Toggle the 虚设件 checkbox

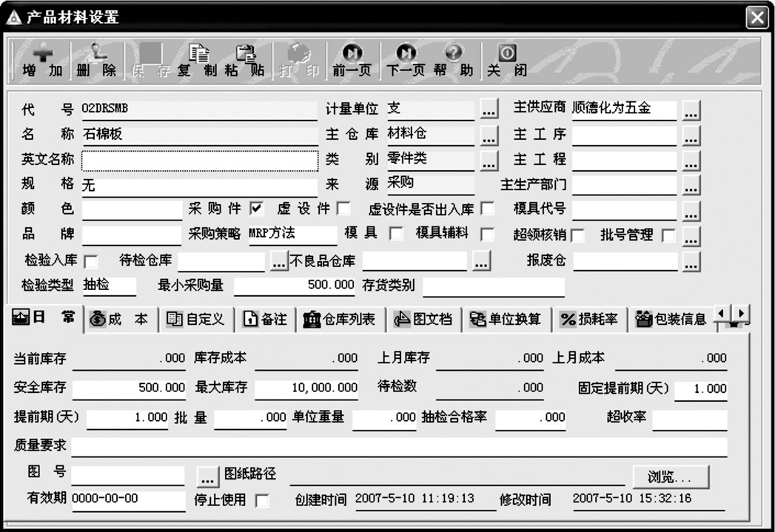(x=343, y=209)
